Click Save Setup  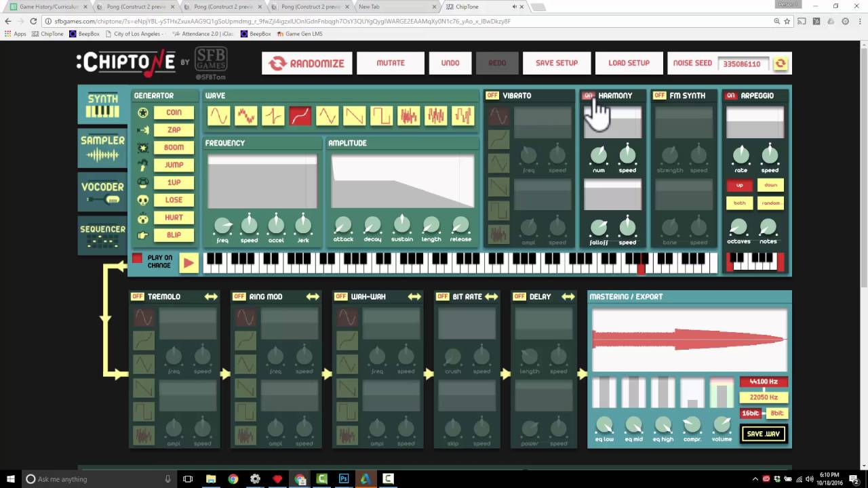(x=557, y=63)
